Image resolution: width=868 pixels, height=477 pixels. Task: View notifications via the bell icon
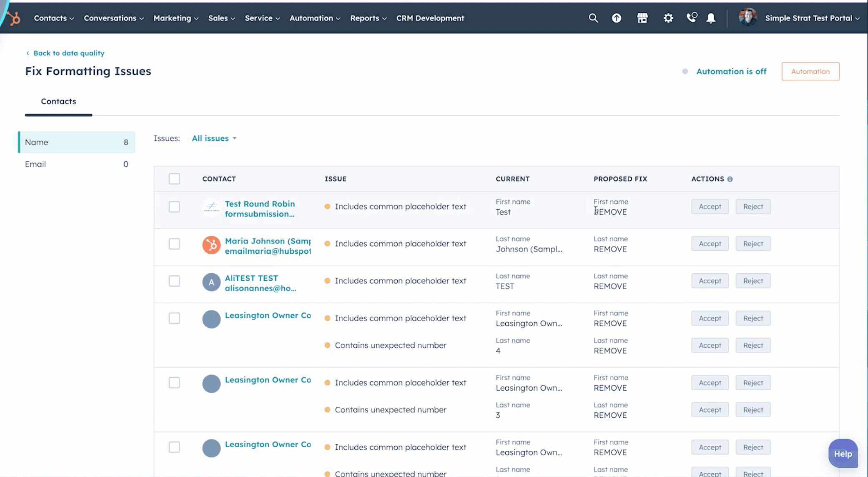(711, 18)
